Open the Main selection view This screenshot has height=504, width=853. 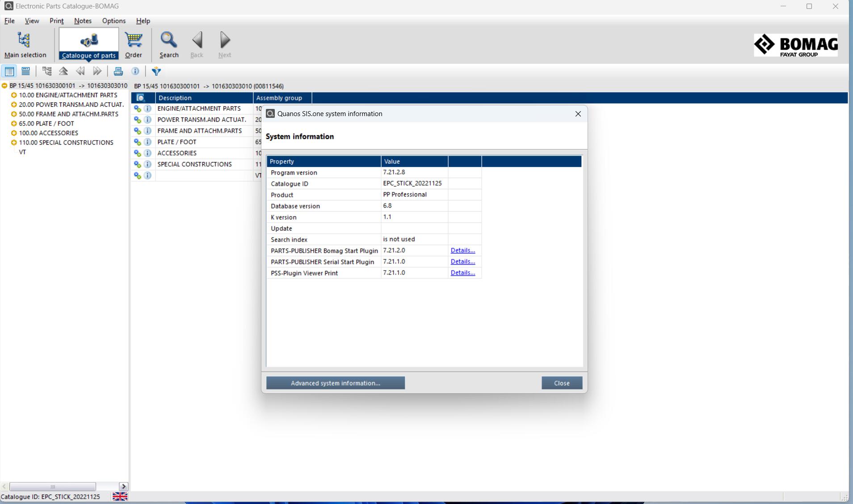point(25,45)
